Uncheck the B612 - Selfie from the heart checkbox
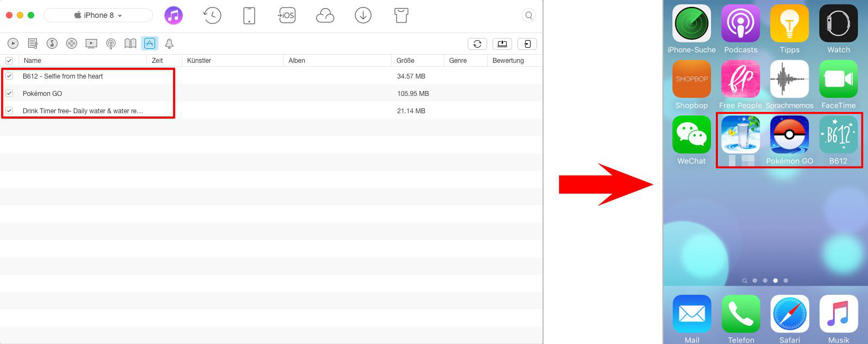Image resolution: width=868 pixels, height=344 pixels. 9,76
